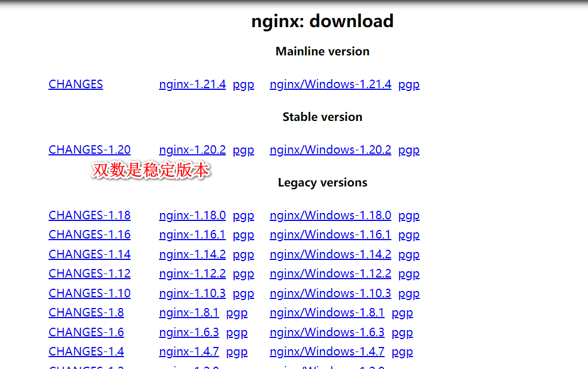Open CHANGES-1.16 link
This screenshot has width=588, height=369.
coord(90,235)
